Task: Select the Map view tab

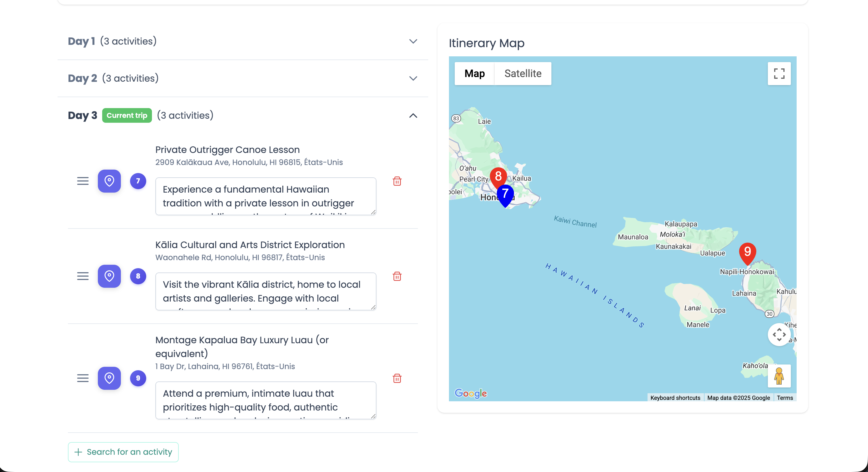Action: [474, 73]
